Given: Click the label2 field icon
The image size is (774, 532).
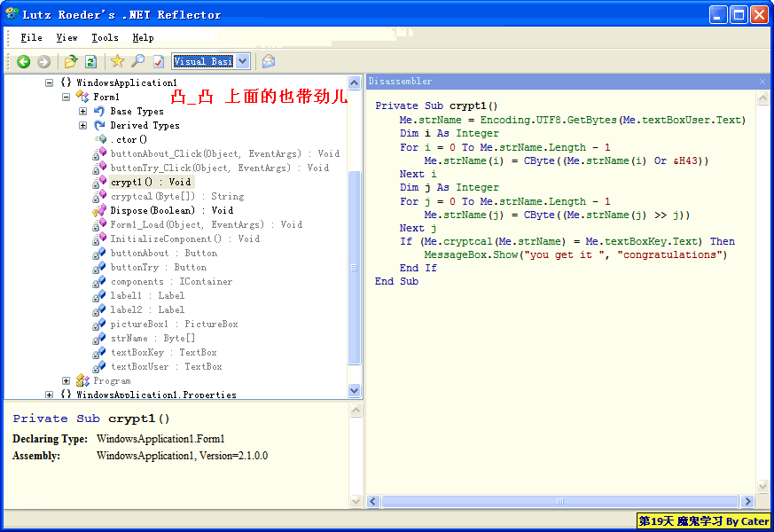Looking at the screenshot, I should tap(99, 309).
